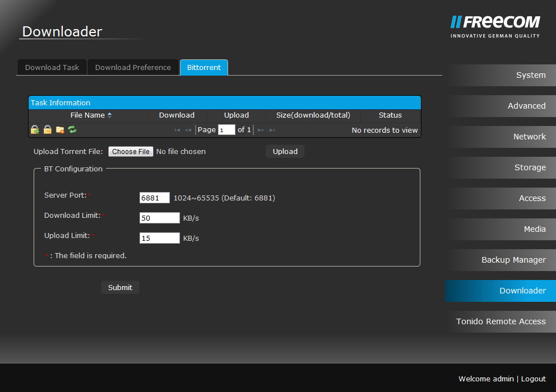This screenshot has height=392, width=556.
Task: Refresh the task list with green arrows icon
Action: click(72, 130)
